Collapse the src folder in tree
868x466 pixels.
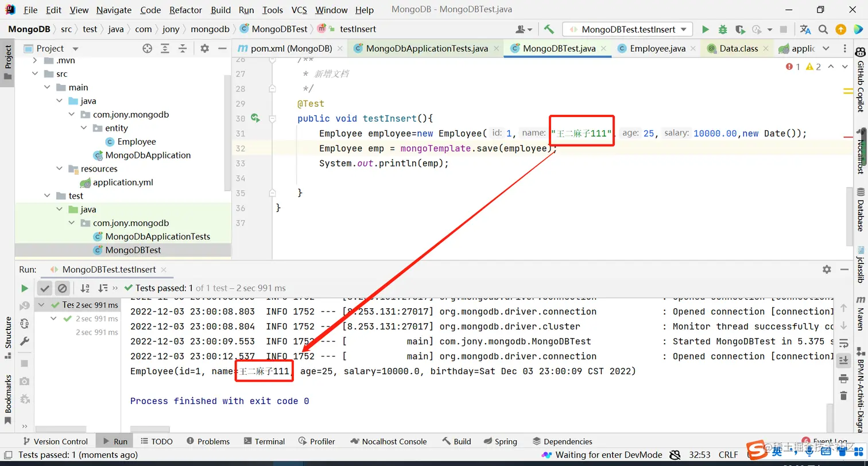point(35,74)
